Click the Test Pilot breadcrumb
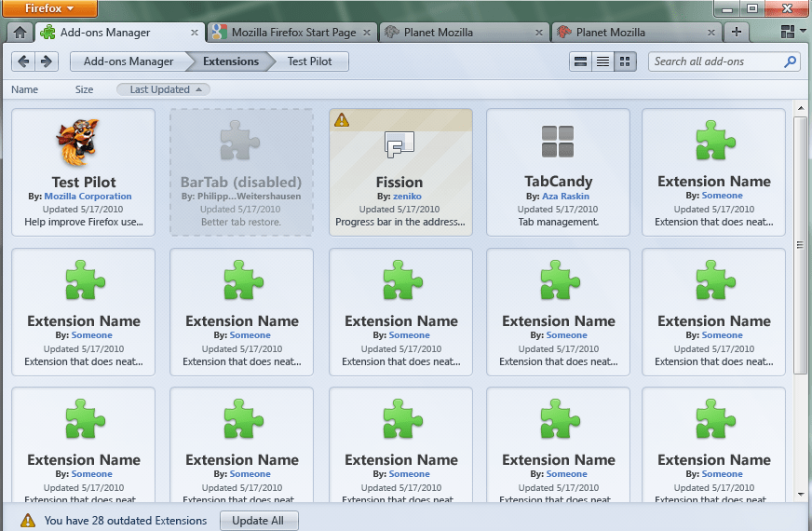The height and width of the screenshot is (531, 812). 310,61
